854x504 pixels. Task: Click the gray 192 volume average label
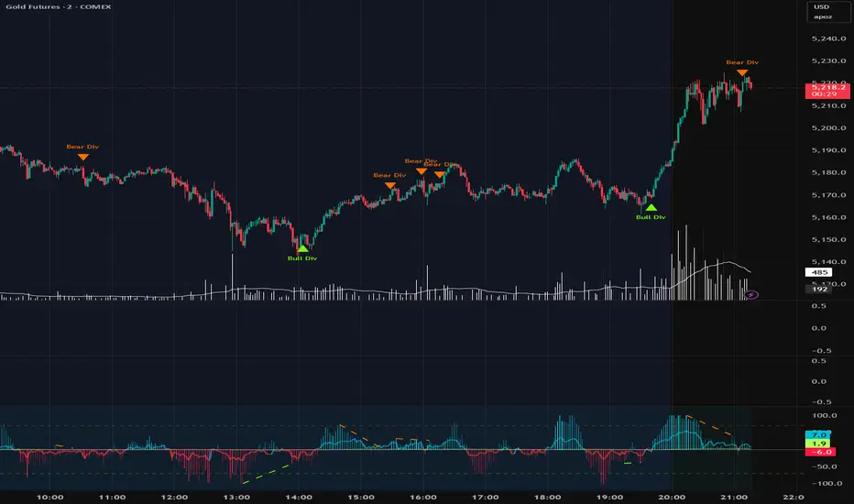coord(818,289)
